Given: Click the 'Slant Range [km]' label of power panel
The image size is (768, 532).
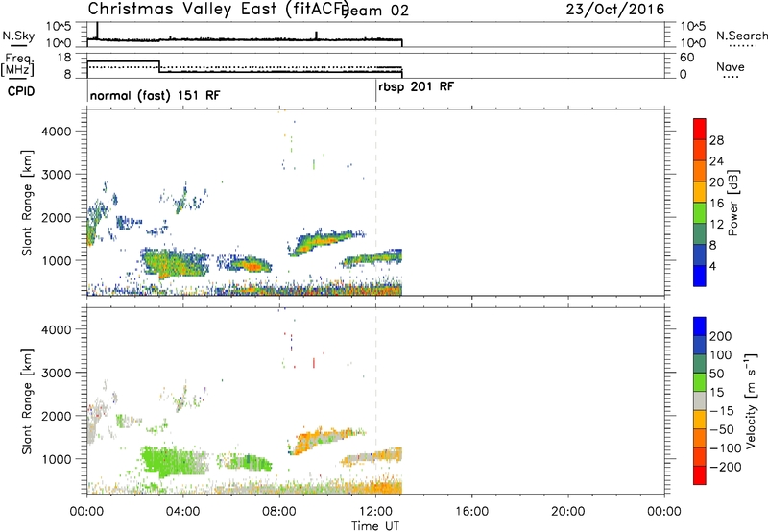Looking at the screenshot, I should click(27, 203).
